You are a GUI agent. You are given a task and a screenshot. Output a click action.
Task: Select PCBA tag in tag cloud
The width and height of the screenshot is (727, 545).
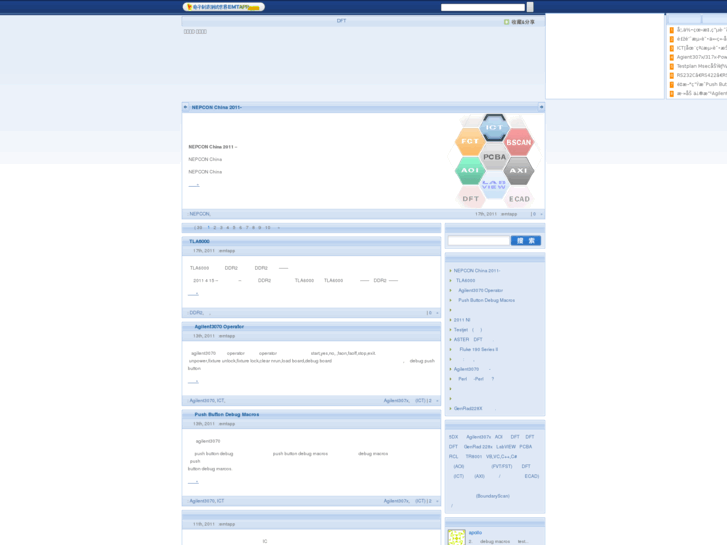click(525, 447)
